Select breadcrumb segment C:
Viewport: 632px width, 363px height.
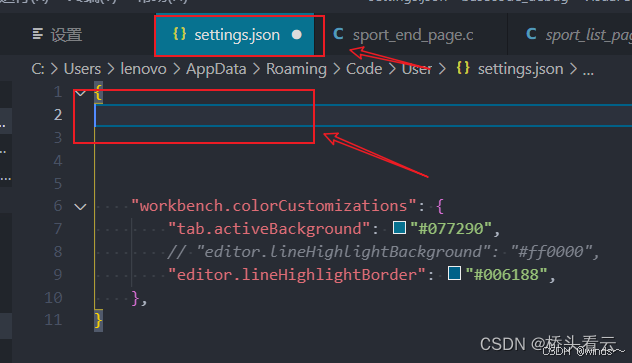pos(38,69)
